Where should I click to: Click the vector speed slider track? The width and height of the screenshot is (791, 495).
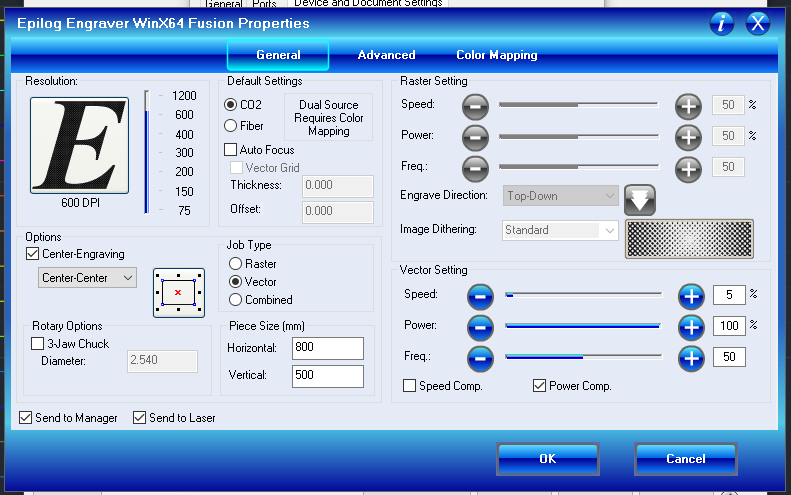coord(583,295)
